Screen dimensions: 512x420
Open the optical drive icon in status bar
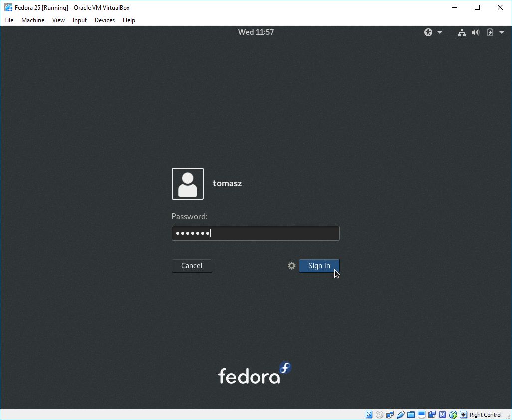[x=379, y=415]
